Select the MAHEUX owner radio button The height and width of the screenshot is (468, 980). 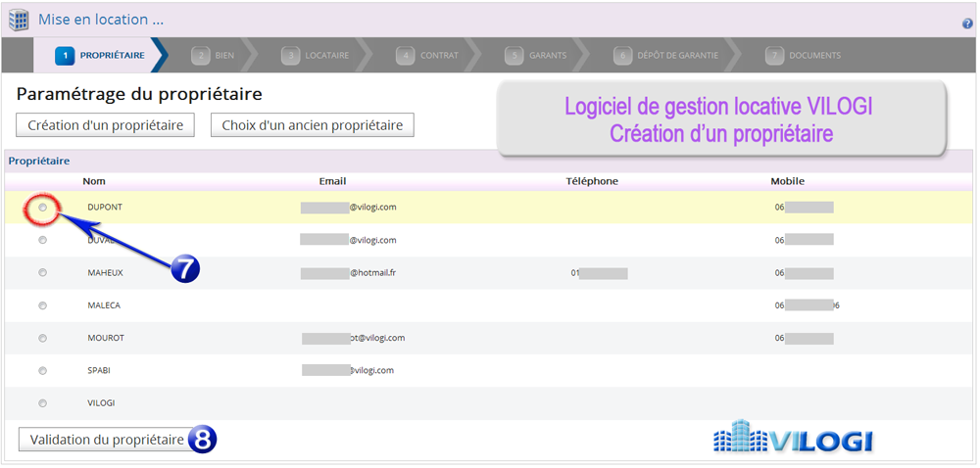click(x=42, y=272)
